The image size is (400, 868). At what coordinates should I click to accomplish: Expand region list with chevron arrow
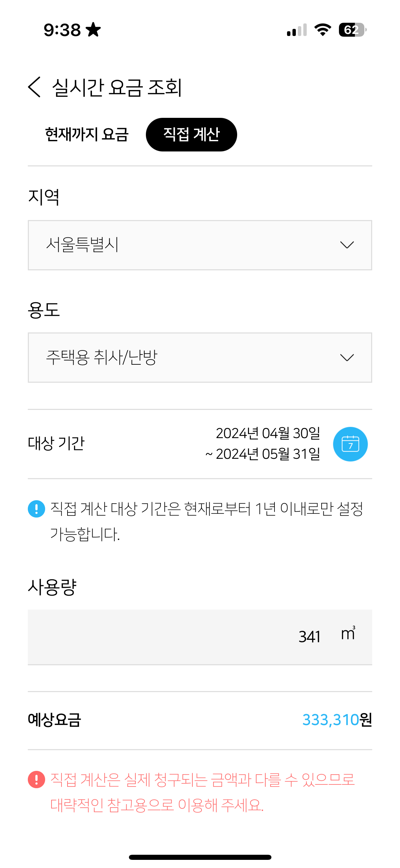tap(347, 245)
